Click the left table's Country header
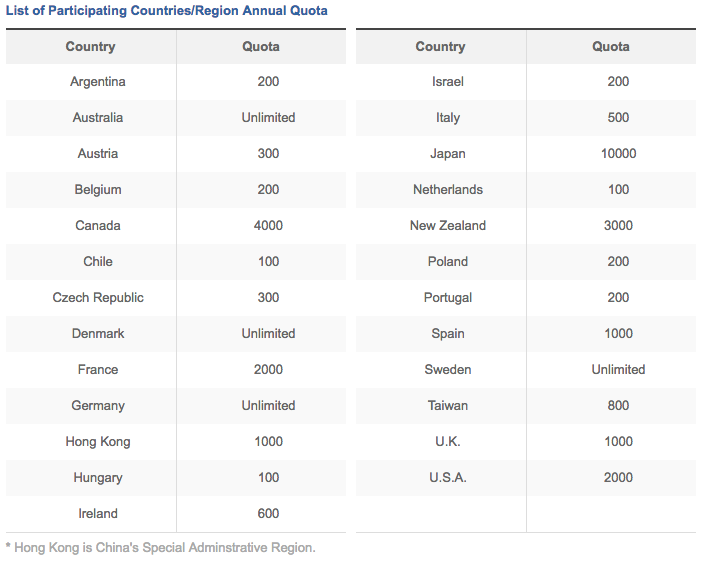Image resolution: width=726 pixels, height=570 pixels. [90, 46]
